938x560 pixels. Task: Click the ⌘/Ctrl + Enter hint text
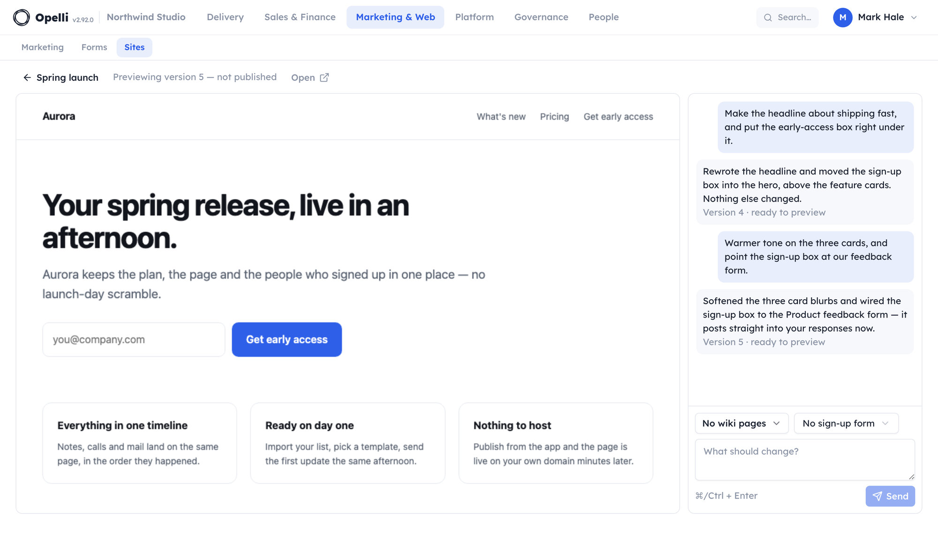726,496
